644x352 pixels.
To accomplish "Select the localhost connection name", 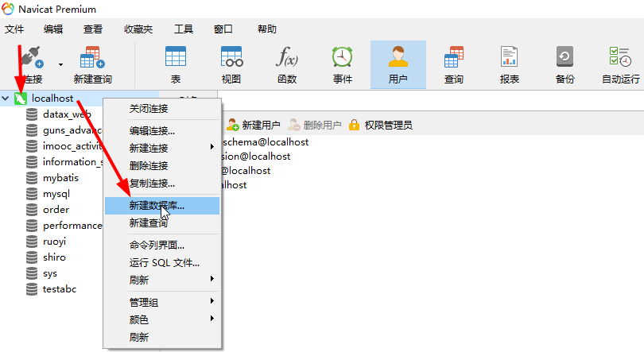I will tap(52, 99).
